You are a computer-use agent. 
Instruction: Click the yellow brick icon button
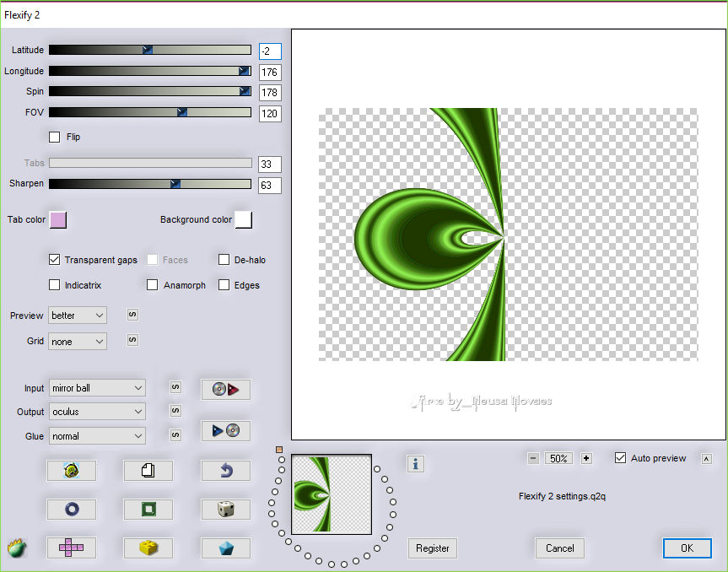[148, 548]
